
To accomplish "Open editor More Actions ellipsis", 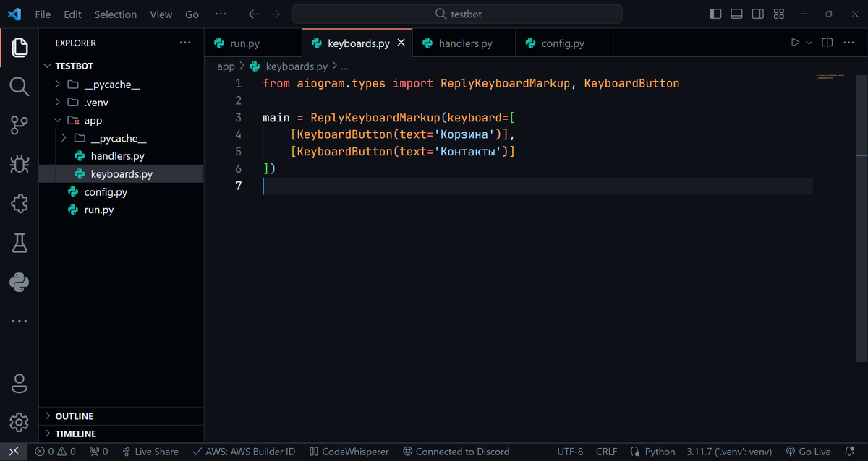I will click(849, 43).
